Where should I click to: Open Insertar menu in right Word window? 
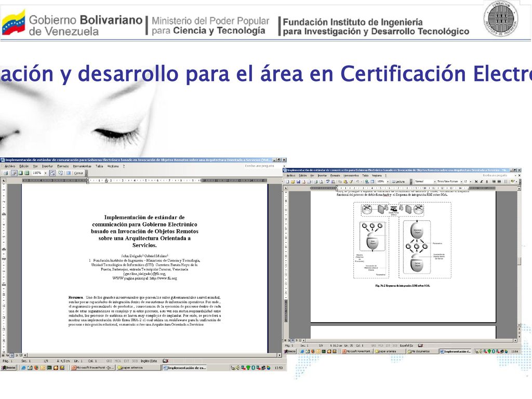click(322, 176)
